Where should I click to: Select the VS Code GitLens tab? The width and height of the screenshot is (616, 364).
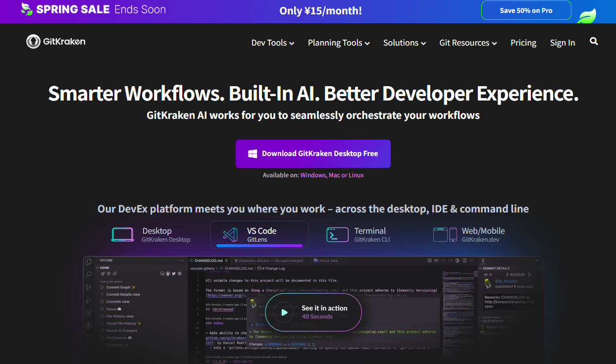(x=259, y=235)
